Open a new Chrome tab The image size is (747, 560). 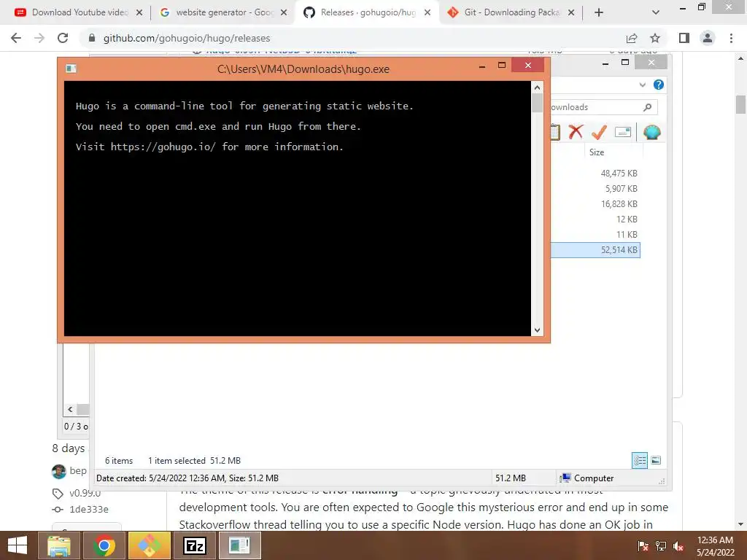click(599, 12)
